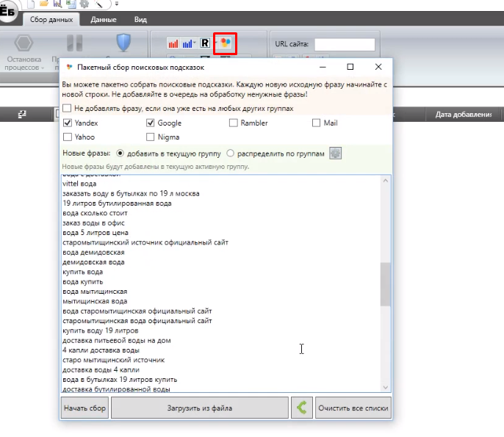Click the line 'демидовская вода'
Viewport: 504px width, 437px height.
[93, 262]
